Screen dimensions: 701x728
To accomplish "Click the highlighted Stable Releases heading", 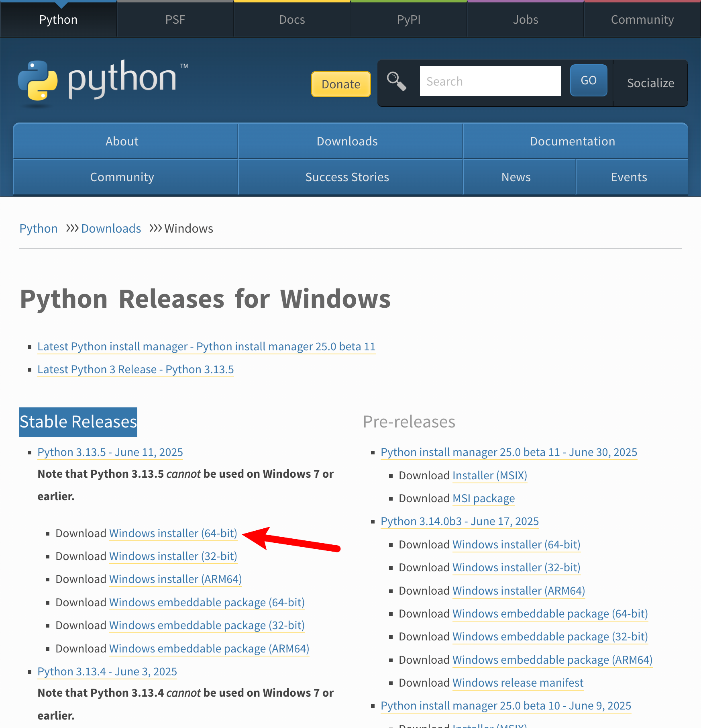I will (78, 422).
